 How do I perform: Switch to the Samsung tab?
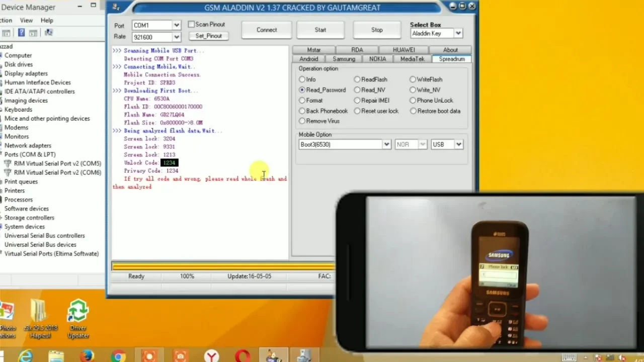coord(344,59)
